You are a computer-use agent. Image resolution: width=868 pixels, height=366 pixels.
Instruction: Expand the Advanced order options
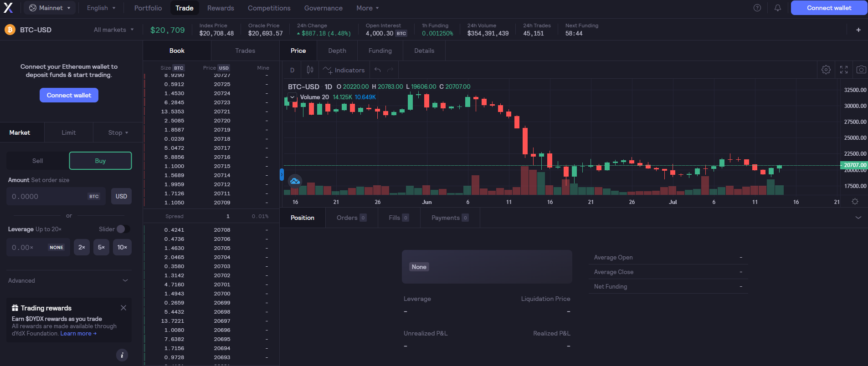[68, 280]
